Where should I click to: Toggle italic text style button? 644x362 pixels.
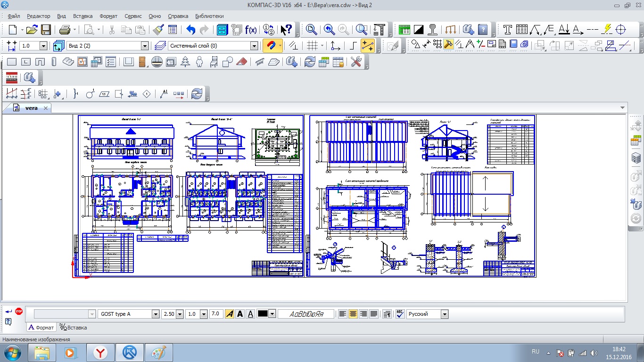coord(229,314)
